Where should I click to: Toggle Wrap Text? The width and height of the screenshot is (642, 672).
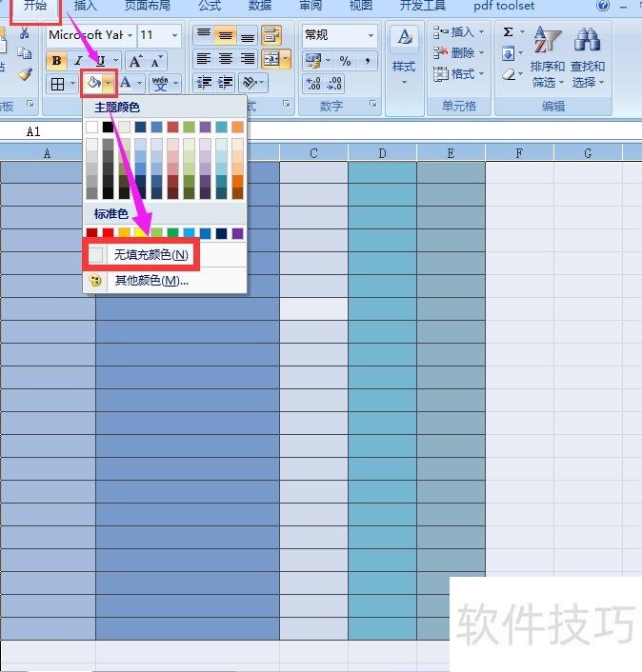coord(271,35)
